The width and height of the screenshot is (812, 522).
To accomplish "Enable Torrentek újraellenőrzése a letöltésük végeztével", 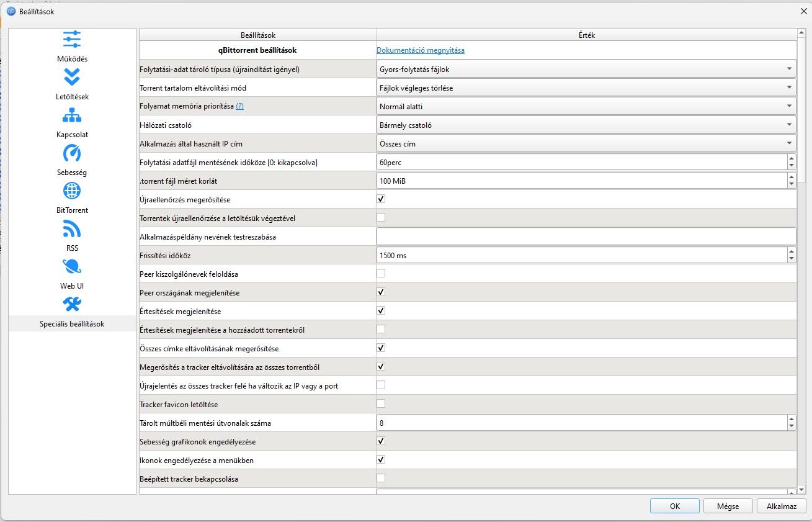I will pyautogui.click(x=381, y=218).
